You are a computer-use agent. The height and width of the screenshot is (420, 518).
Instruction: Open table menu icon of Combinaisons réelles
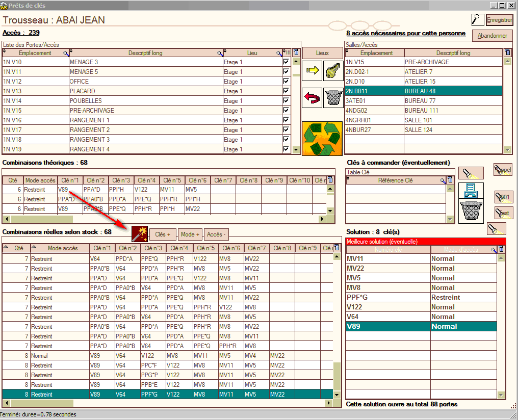(336, 248)
